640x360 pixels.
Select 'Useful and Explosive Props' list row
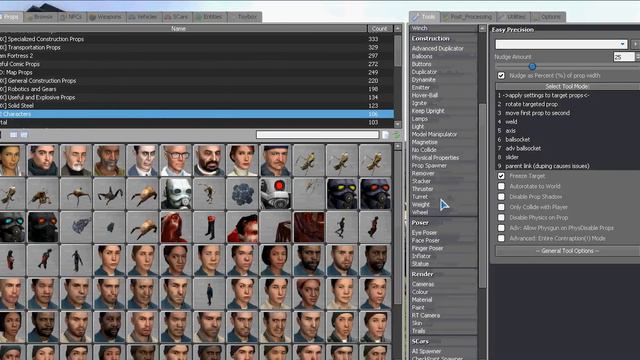pos(197,98)
